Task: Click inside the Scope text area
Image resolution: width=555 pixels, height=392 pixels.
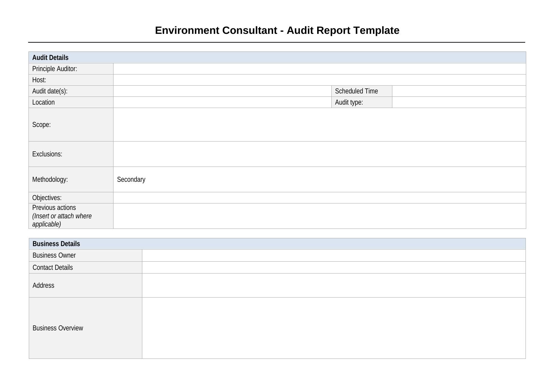Action: (x=319, y=125)
